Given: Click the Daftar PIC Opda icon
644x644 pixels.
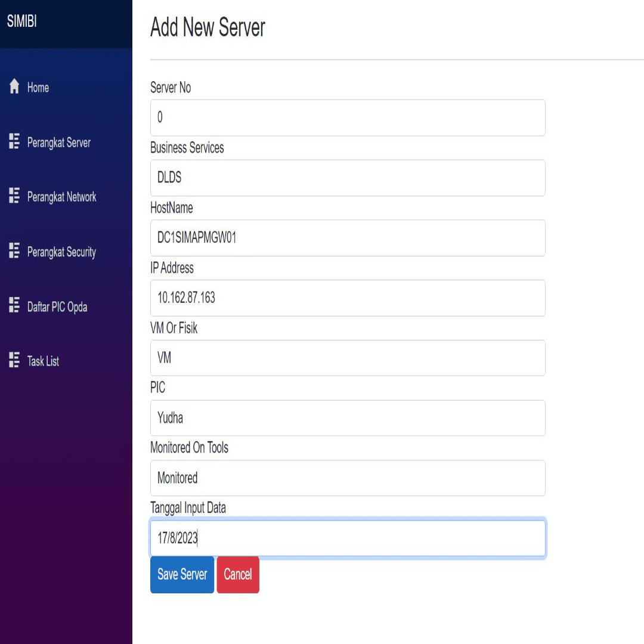Looking at the screenshot, I should 15,306.
